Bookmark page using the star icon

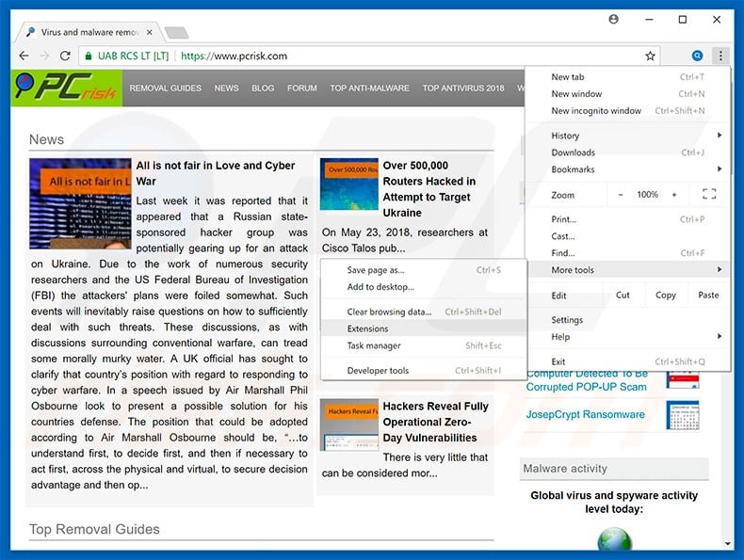pos(650,56)
